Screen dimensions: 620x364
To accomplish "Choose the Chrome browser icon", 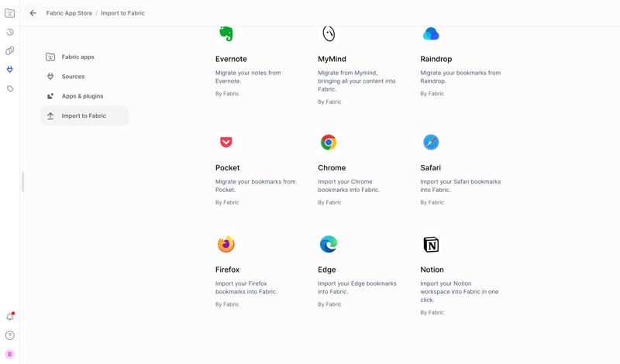I will (329, 143).
